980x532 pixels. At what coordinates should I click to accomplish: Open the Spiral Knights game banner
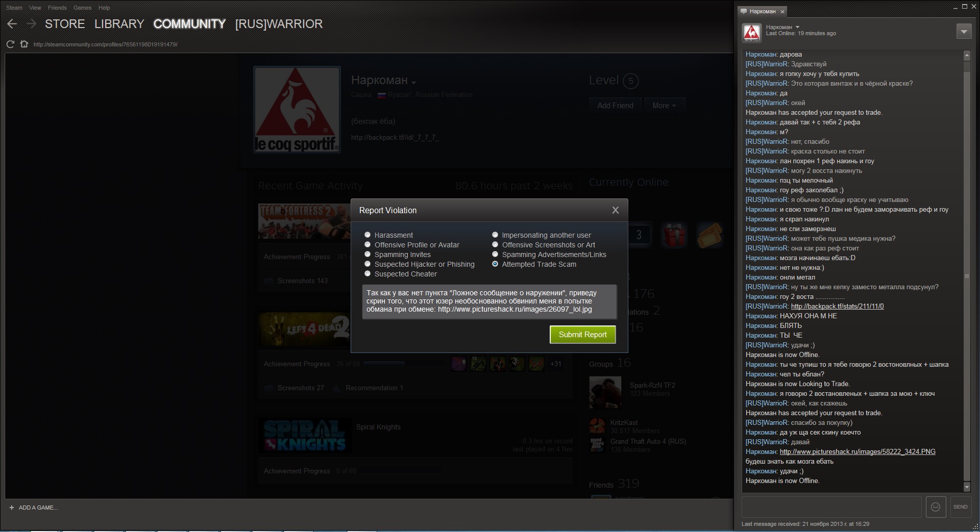(x=304, y=436)
